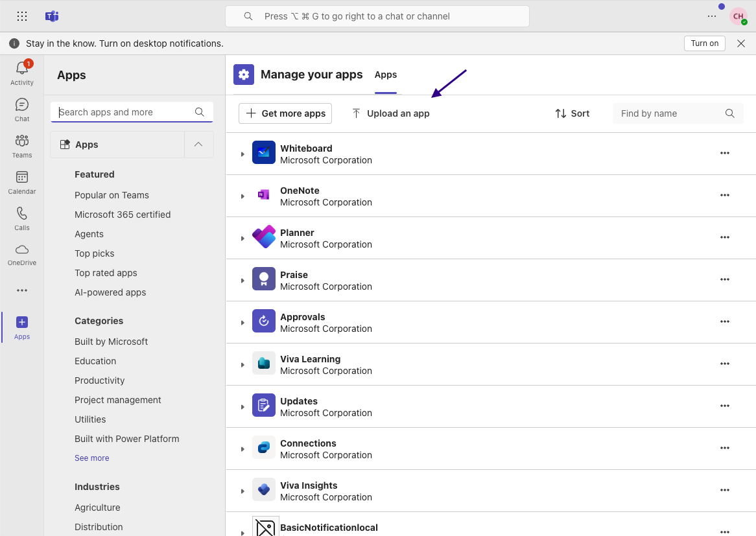Image resolution: width=756 pixels, height=536 pixels.
Task: Open more options for Planner
Action: pos(725,237)
